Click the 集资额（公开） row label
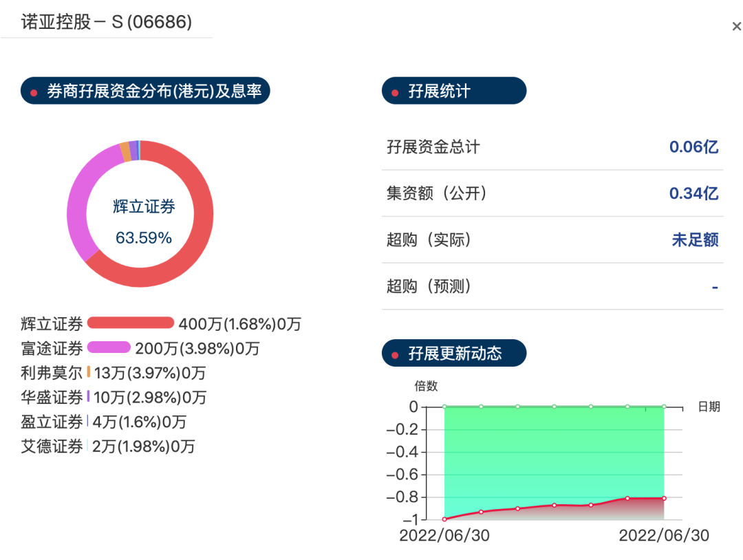The width and height of the screenshot is (743, 560). tap(437, 193)
